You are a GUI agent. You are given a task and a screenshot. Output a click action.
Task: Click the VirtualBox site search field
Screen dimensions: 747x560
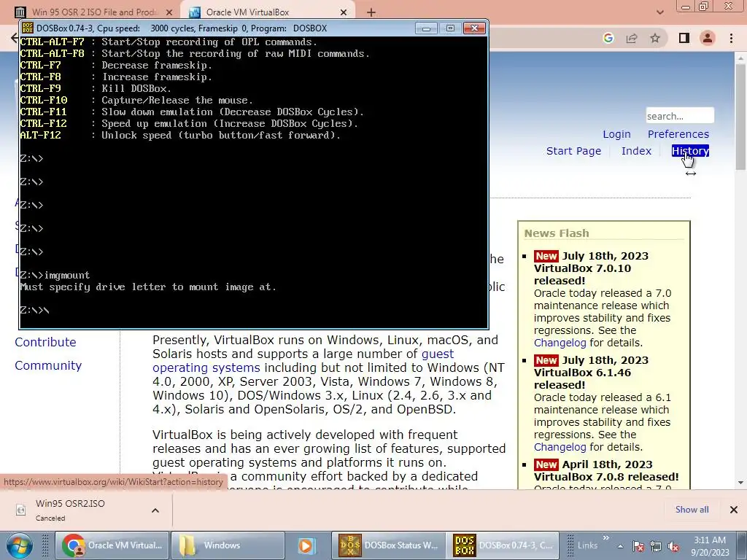click(x=680, y=116)
